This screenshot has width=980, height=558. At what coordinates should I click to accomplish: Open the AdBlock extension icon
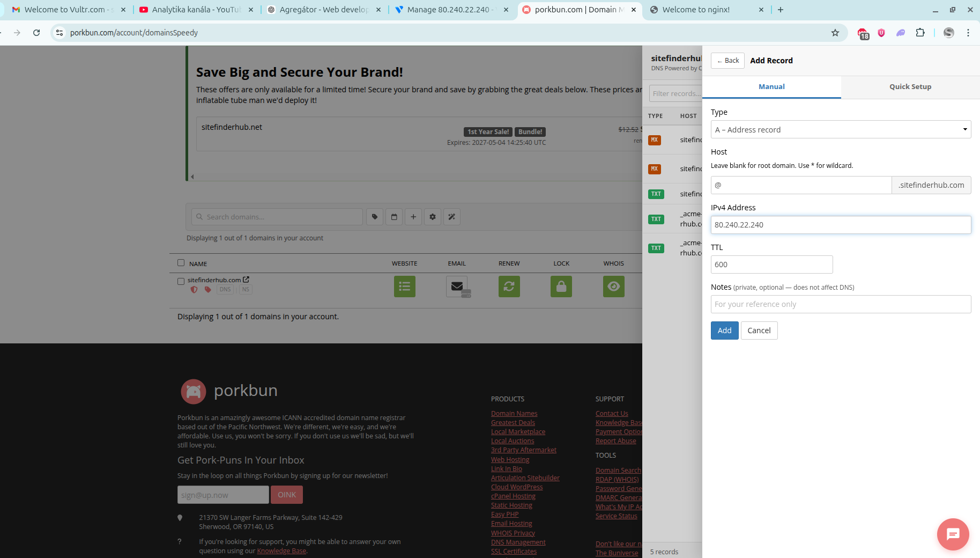click(863, 33)
